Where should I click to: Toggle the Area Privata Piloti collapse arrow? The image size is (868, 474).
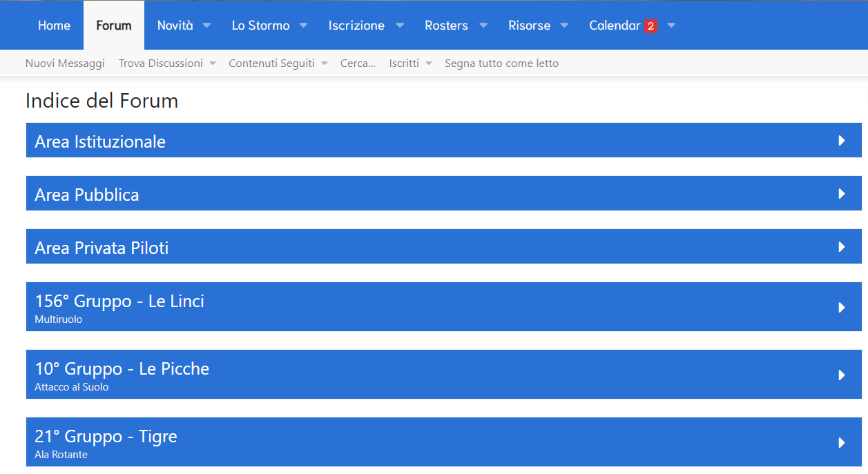click(842, 247)
